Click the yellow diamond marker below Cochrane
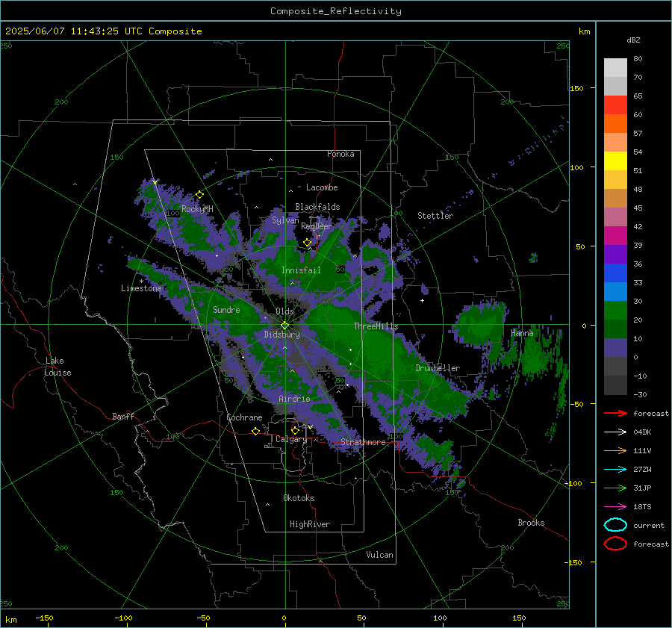 (255, 431)
